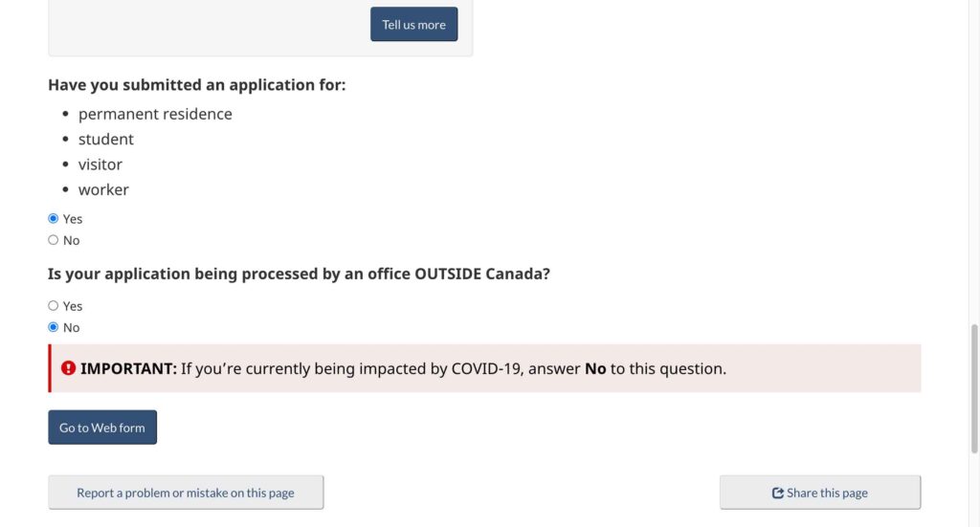Click the 'visitor' list item
The height and width of the screenshot is (527, 980).
[100, 165]
